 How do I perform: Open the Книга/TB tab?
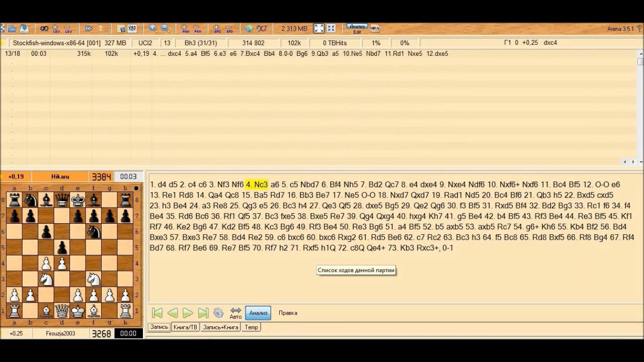point(185,327)
